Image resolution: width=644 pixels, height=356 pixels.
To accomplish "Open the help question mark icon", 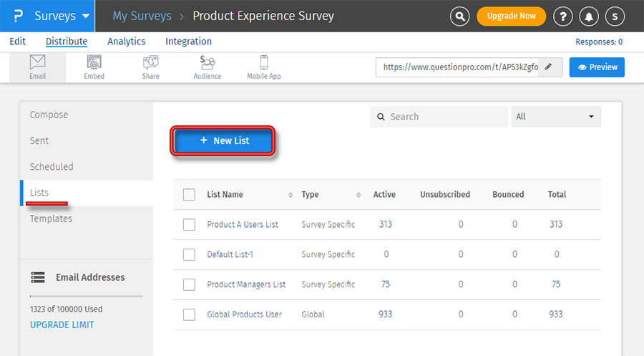I will pos(563,16).
